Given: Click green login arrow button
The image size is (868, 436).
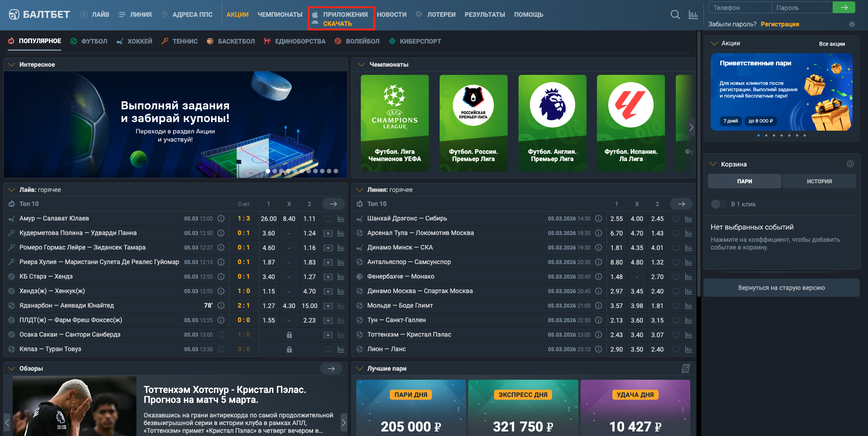Looking at the screenshot, I should point(844,7).
